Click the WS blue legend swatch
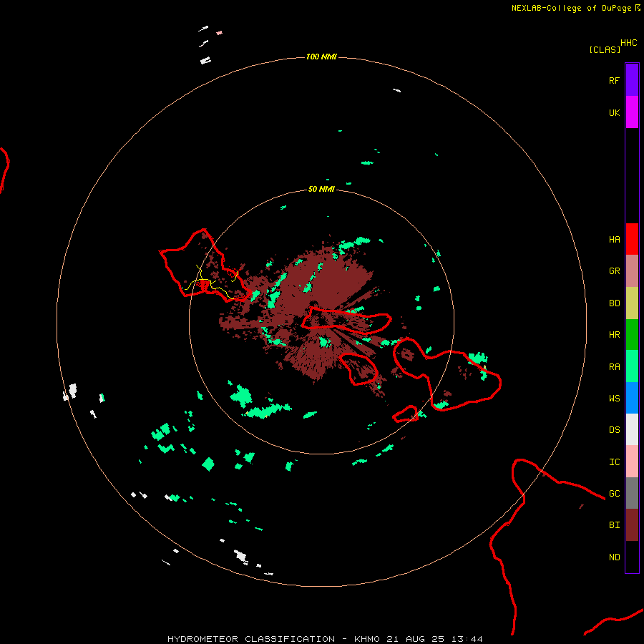 tap(632, 398)
